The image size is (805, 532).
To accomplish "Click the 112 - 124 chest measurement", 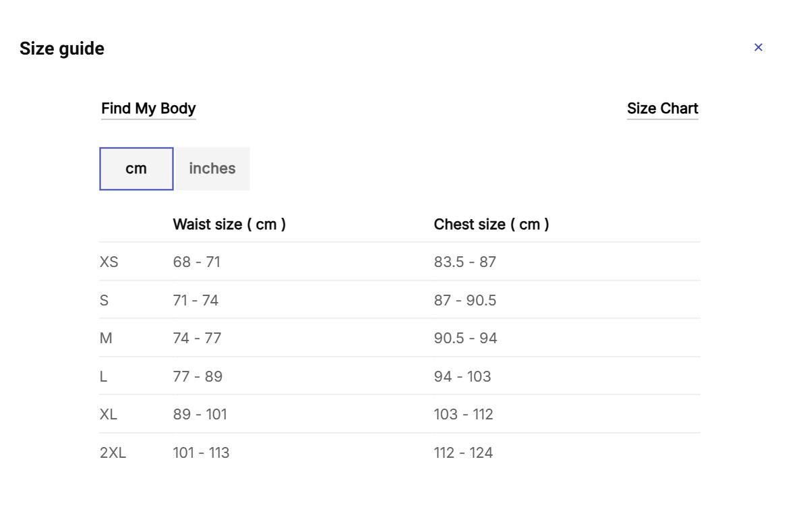I will click(464, 452).
